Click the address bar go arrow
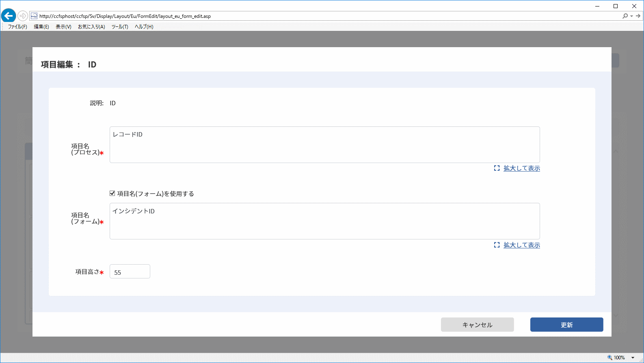This screenshot has width=644, height=363. [638, 16]
